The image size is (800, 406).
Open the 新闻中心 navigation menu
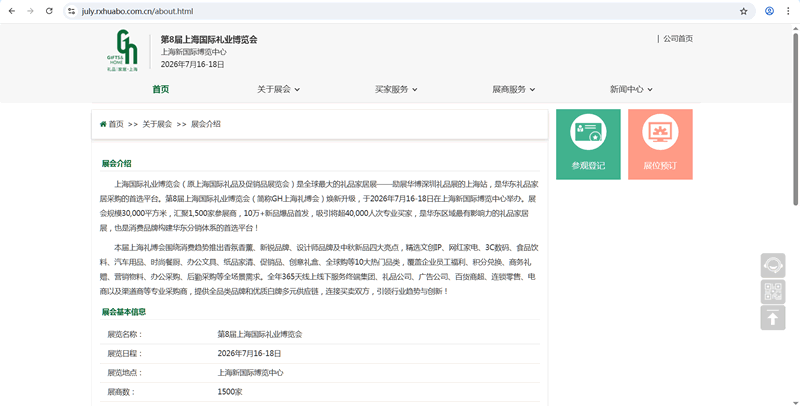631,89
